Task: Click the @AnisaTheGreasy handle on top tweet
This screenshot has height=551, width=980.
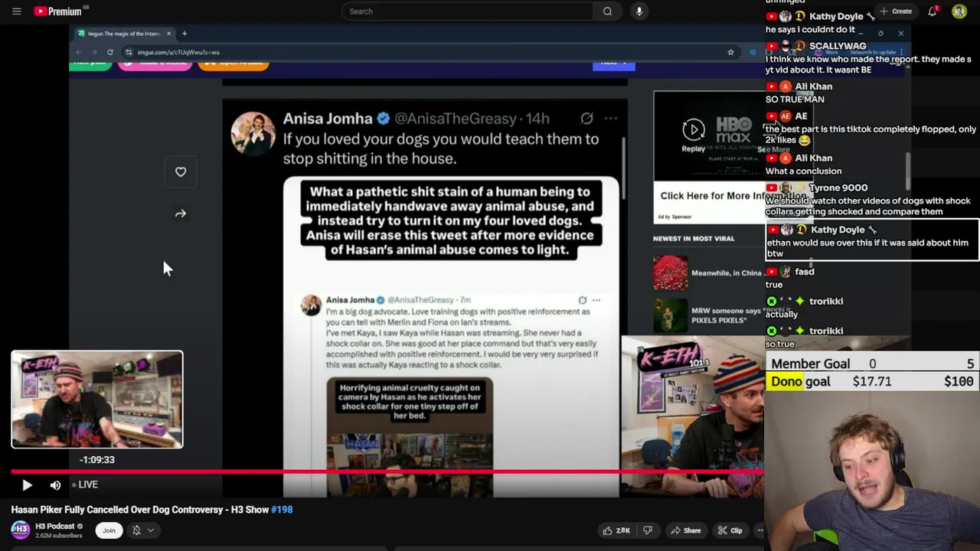Action: click(456, 119)
